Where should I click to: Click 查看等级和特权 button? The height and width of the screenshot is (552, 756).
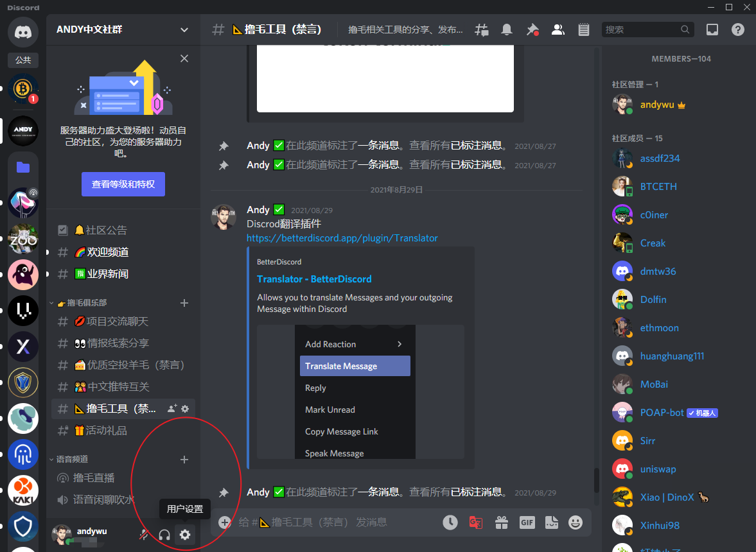point(123,184)
